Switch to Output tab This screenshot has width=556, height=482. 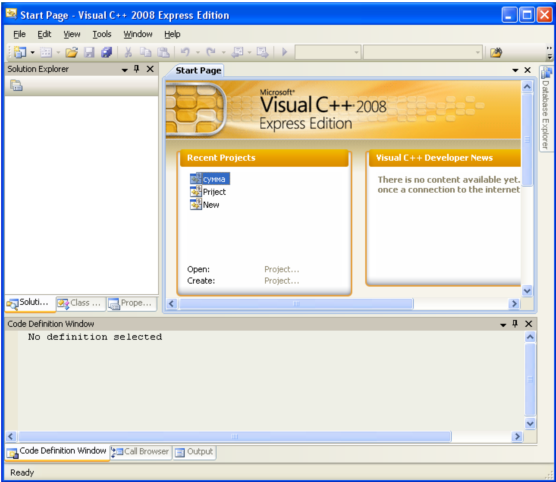click(194, 452)
